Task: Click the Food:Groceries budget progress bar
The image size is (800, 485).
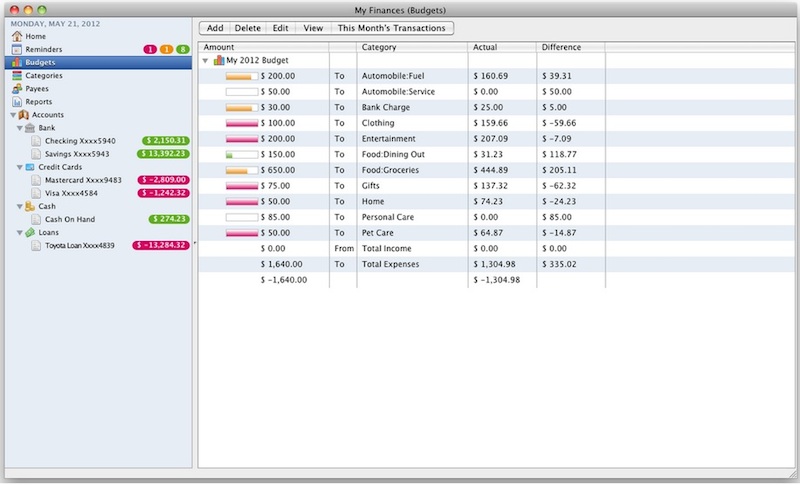Action: (241, 170)
